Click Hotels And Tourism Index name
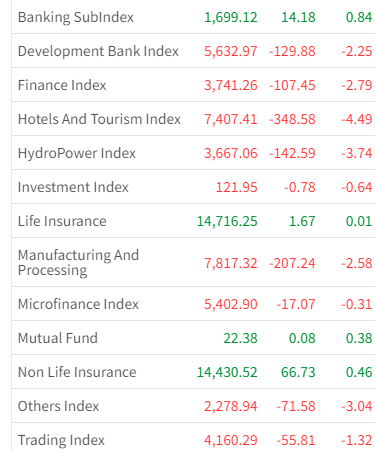The image size is (375, 450). [x=99, y=119]
